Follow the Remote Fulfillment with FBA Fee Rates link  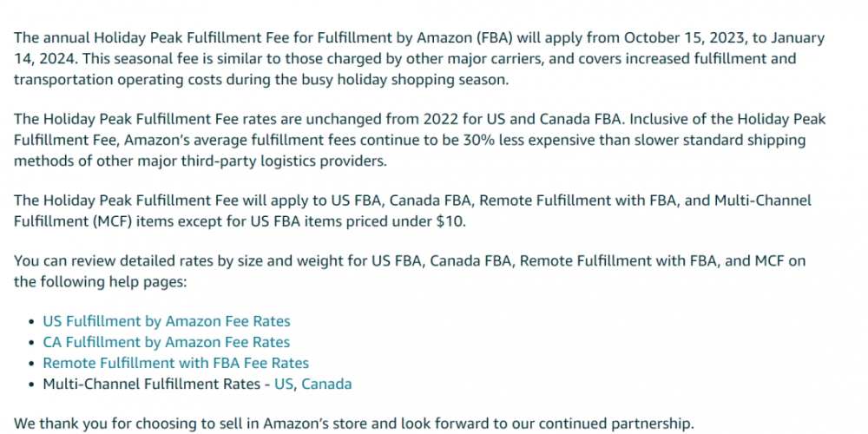point(176,363)
